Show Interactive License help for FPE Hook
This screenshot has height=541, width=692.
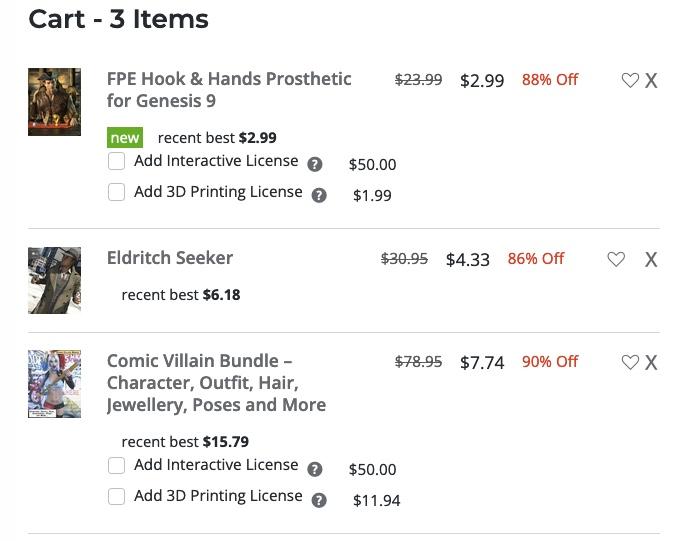click(x=315, y=165)
